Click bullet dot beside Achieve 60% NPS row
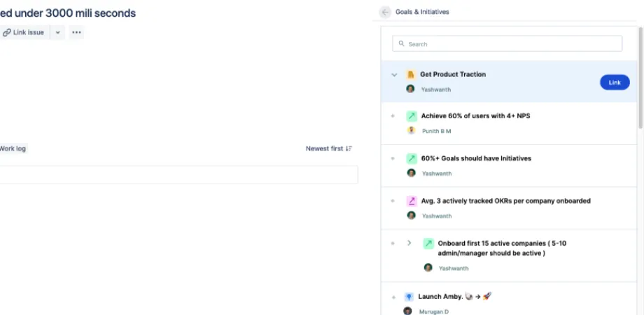 coord(393,116)
